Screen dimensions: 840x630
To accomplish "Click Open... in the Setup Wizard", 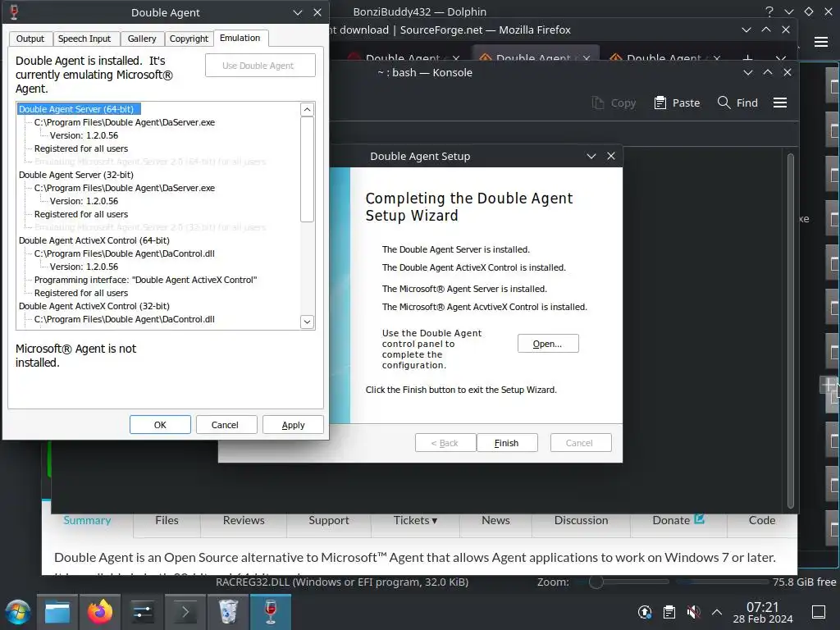I will point(548,344).
